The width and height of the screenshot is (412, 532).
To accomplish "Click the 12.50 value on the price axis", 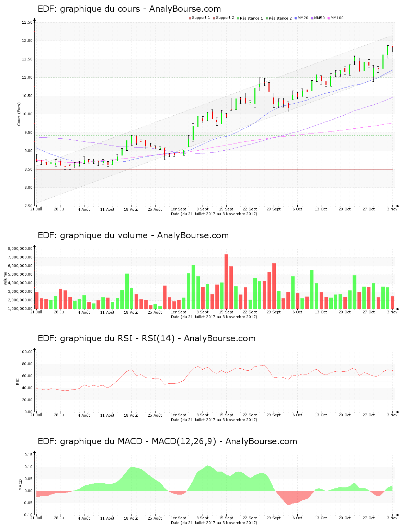I will pyautogui.click(x=27, y=23).
